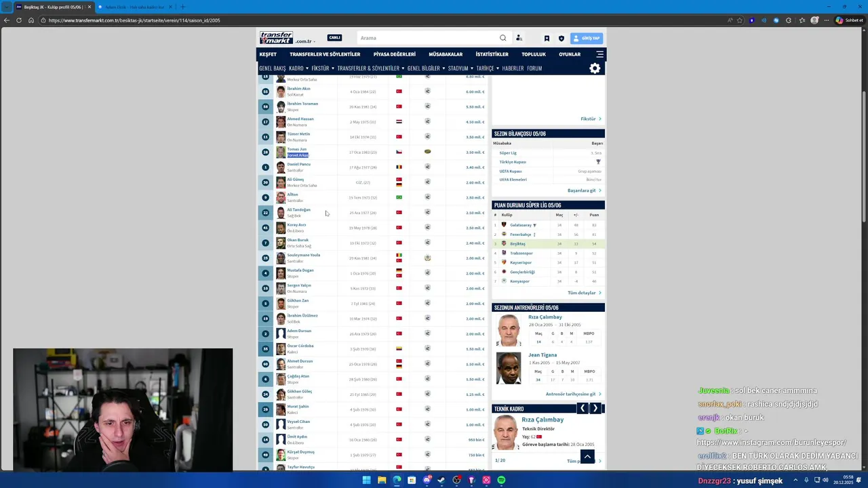The image size is (868, 488).
Task: Open the FORUM sub-tab
Action: (x=534, y=68)
